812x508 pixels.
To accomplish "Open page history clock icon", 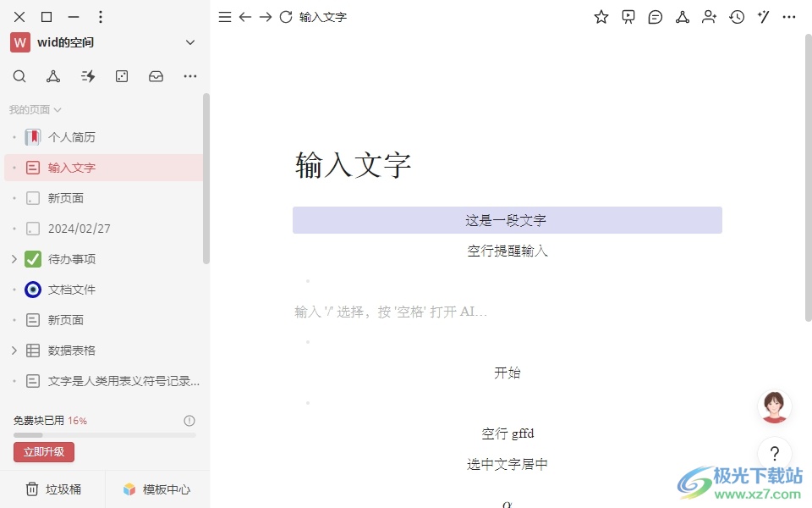I will pyautogui.click(x=737, y=17).
